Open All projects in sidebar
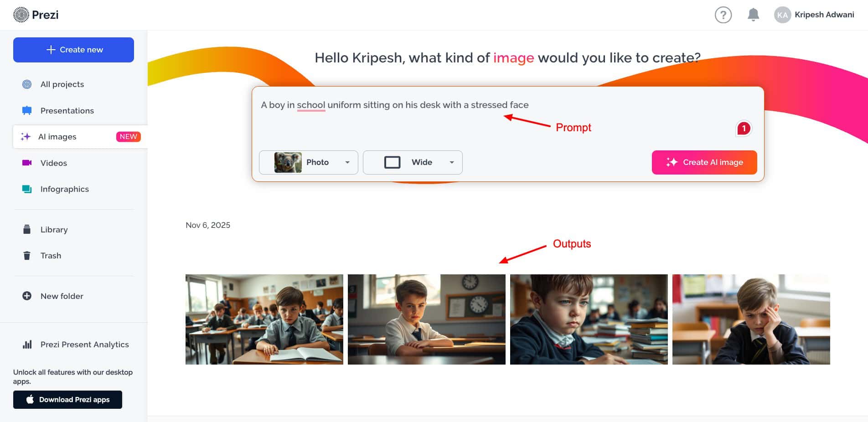The image size is (868, 422). [x=62, y=84]
